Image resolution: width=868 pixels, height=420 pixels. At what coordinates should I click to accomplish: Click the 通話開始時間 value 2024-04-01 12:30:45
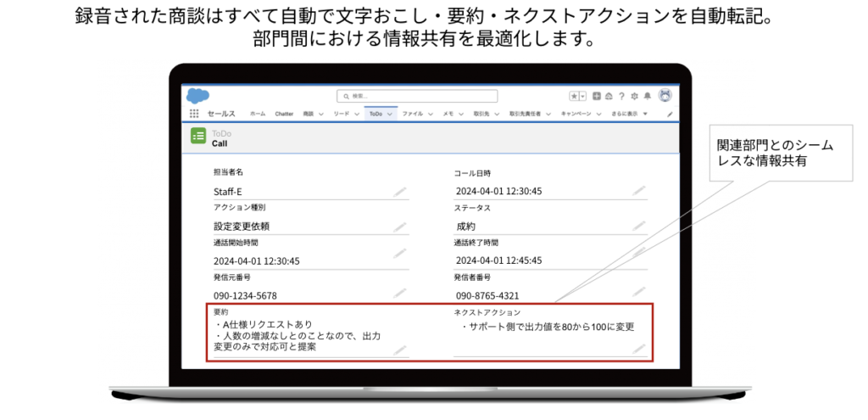256,261
